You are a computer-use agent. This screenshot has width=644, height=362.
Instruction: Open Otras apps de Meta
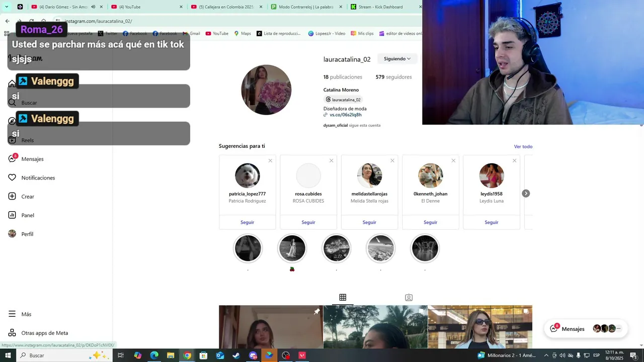point(38,333)
